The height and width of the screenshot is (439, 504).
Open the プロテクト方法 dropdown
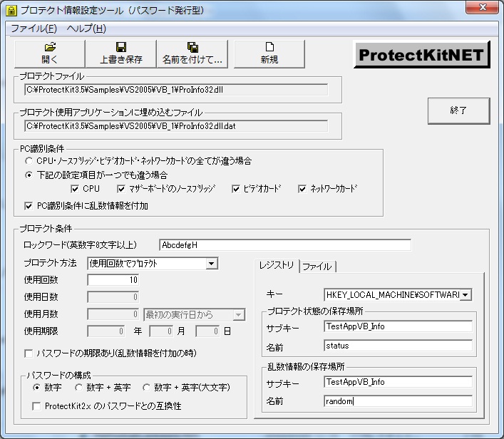(211, 264)
